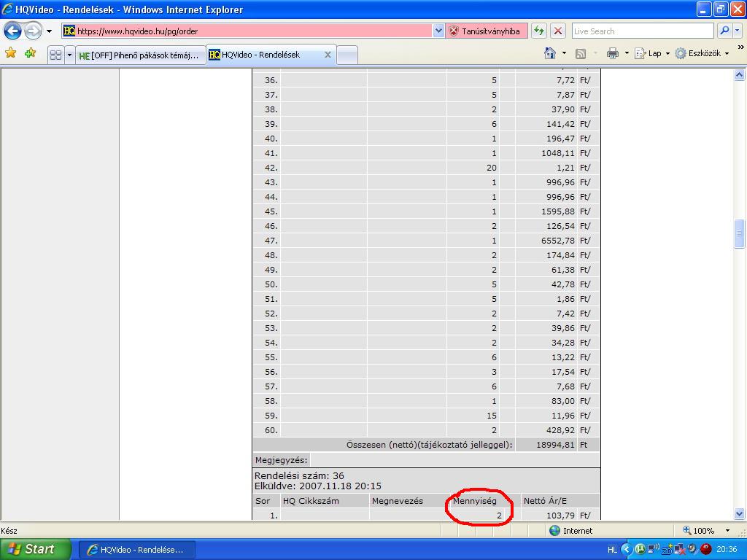Click the magnifier search button
747x560 pixels.
[x=724, y=31]
